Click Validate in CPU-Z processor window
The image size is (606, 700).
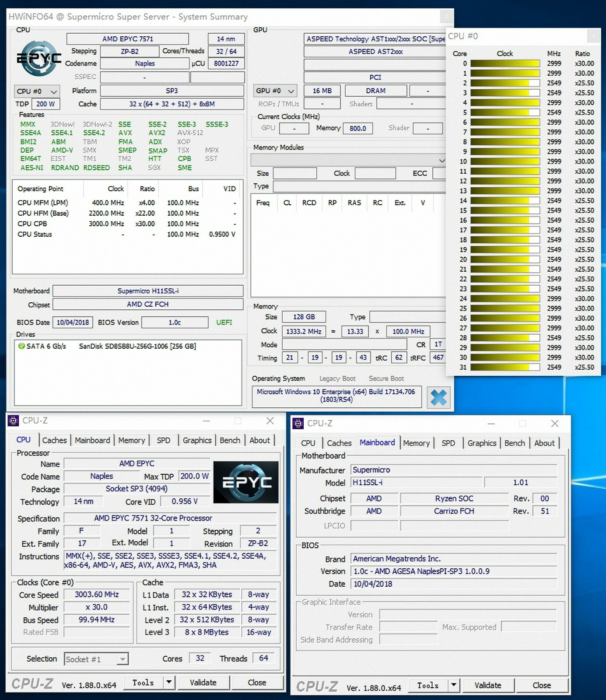point(203,682)
